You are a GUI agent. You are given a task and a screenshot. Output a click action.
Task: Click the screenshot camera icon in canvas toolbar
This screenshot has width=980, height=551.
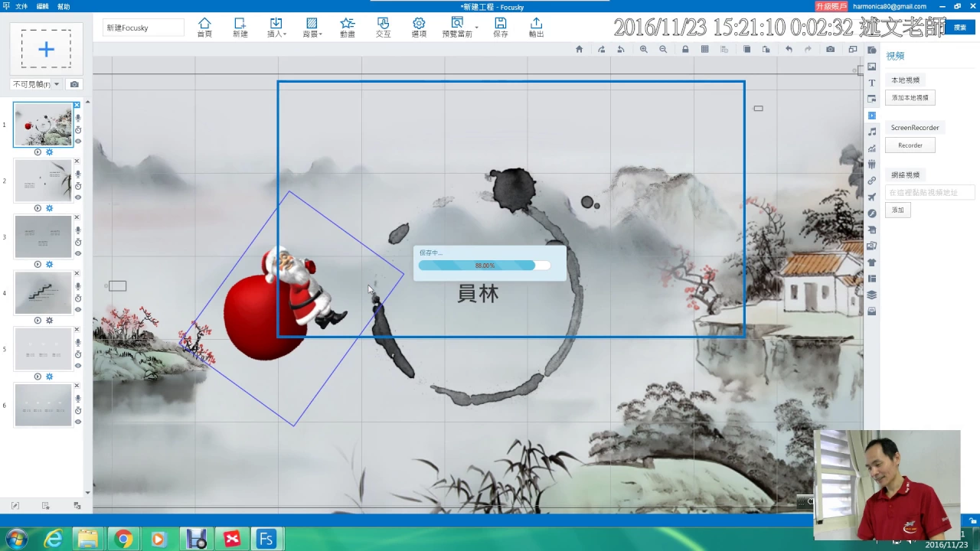(831, 49)
